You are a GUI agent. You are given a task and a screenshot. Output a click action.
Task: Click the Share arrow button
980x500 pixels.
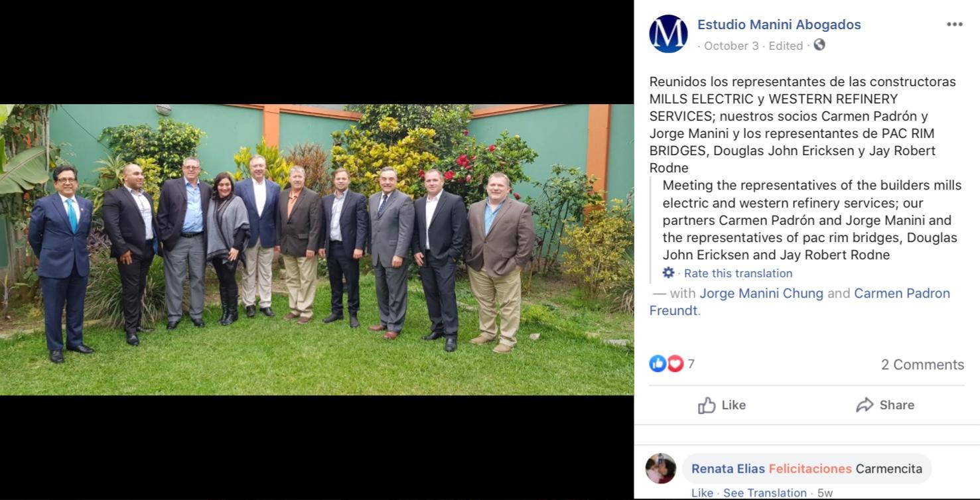[x=884, y=405]
